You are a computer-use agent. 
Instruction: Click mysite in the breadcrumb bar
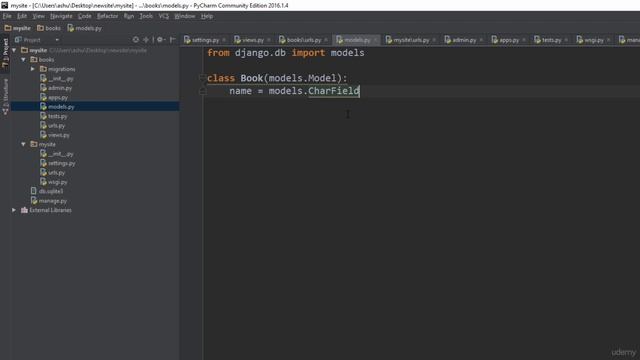(x=18, y=28)
